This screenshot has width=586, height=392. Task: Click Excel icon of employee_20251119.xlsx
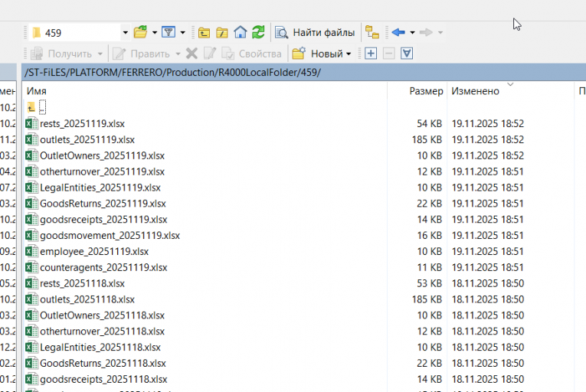(x=31, y=251)
